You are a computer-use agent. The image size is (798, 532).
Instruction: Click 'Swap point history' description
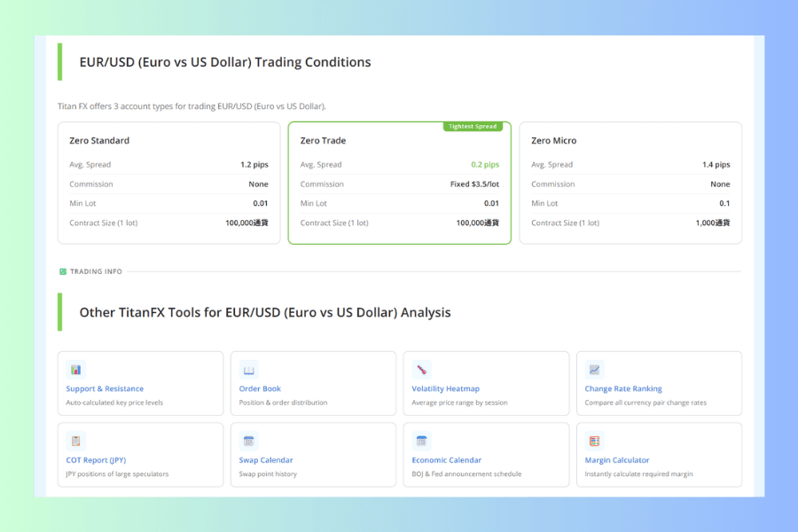coord(268,473)
